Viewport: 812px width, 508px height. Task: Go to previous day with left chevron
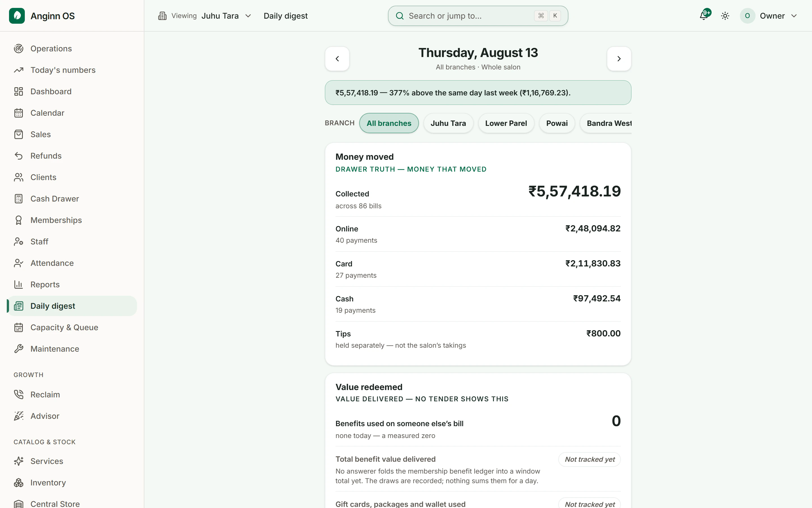pos(337,59)
